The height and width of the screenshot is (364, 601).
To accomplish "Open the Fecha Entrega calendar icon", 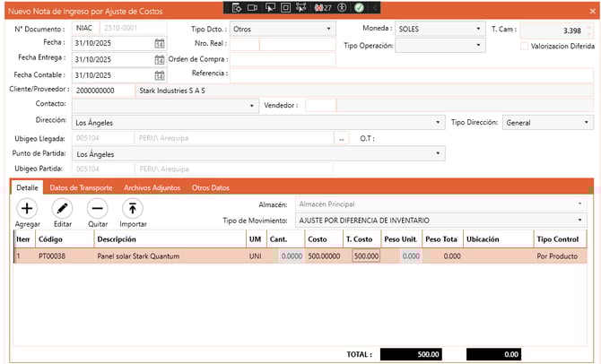I will [x=159, y=60].
